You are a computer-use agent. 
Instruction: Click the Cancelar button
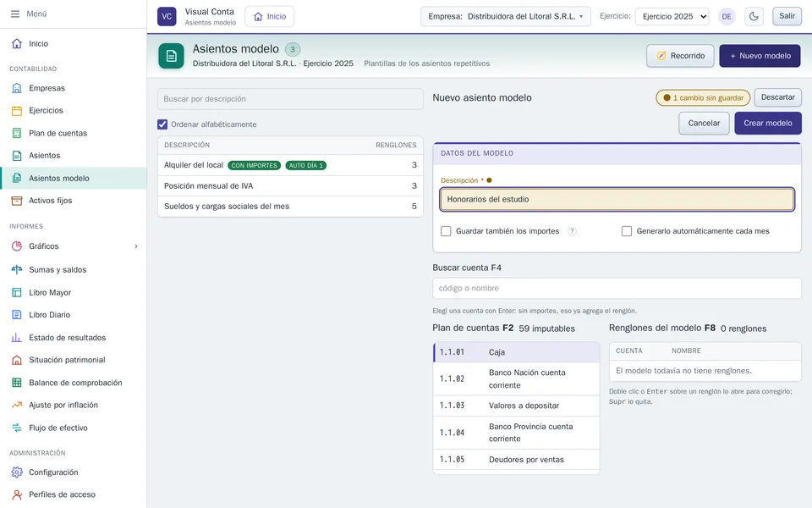(704, 124)
